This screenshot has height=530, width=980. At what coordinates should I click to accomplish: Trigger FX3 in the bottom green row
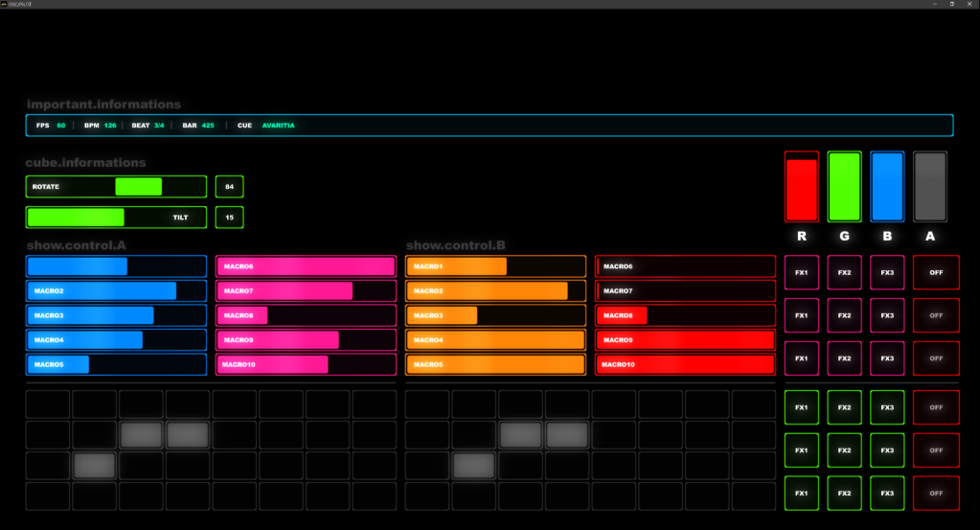point(887,493)
